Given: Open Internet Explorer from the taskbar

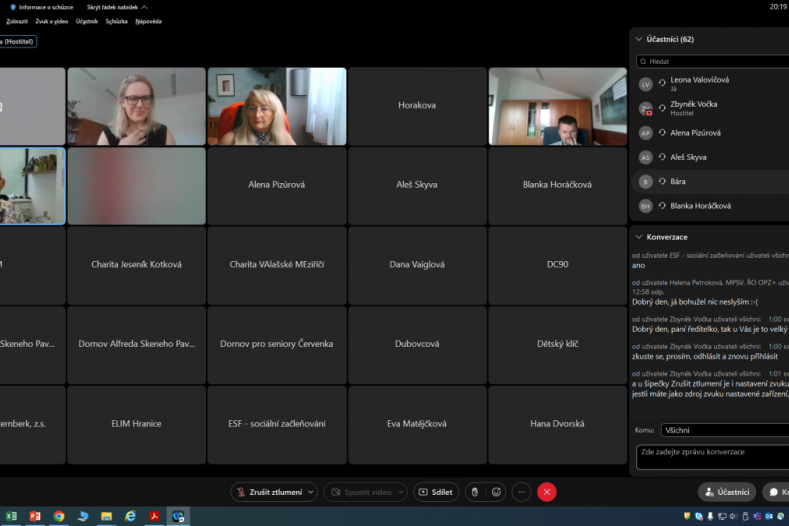Looking at the screenshot, I should [130, 516].
